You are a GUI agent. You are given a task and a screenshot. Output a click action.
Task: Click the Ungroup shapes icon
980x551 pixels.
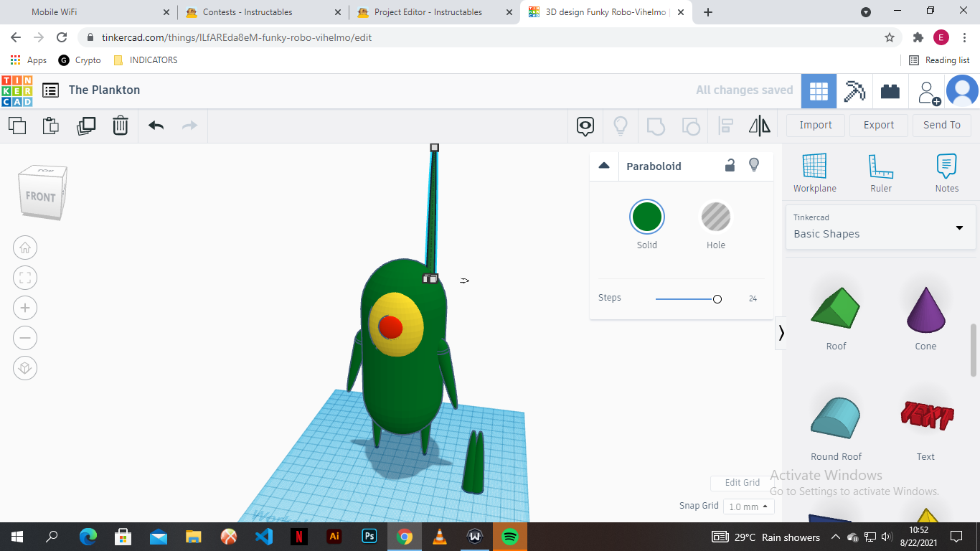[690, 126]
